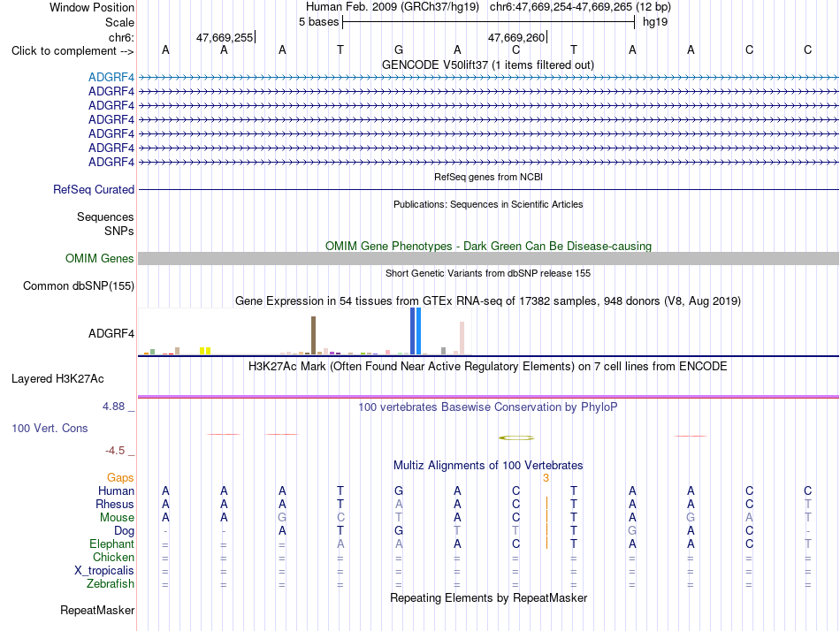Click the '5 bases' scale label
The image size is (840, 631).
[x=318, y=22]
